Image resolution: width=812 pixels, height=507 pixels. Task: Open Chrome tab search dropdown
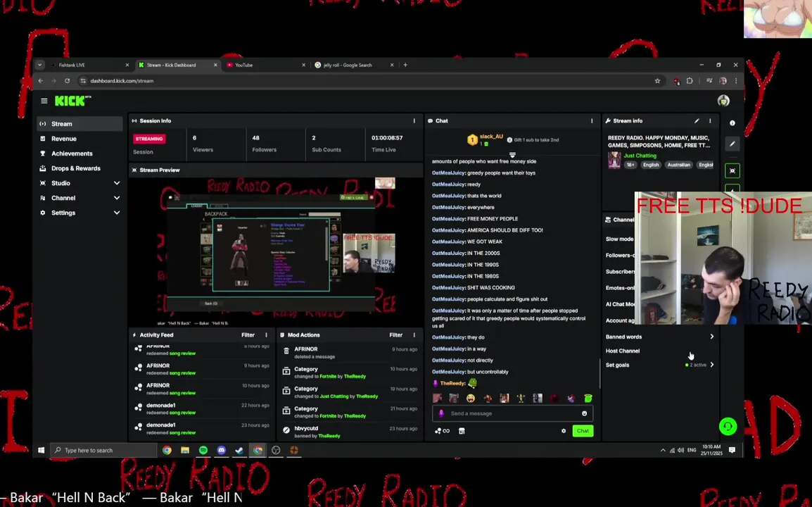click(39, 65)
